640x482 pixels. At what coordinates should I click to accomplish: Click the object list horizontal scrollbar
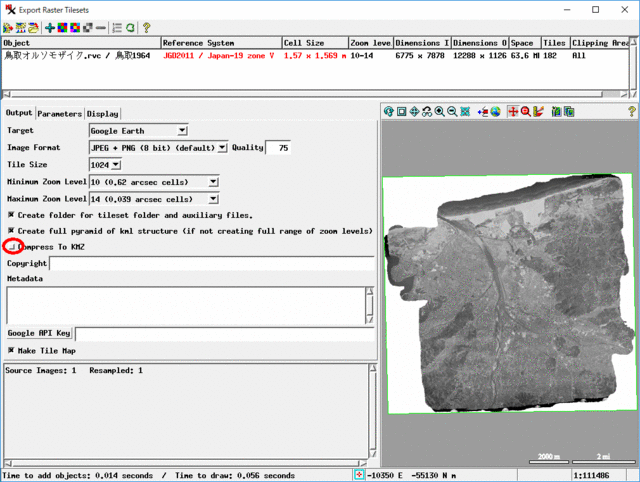tap(316, 94)
